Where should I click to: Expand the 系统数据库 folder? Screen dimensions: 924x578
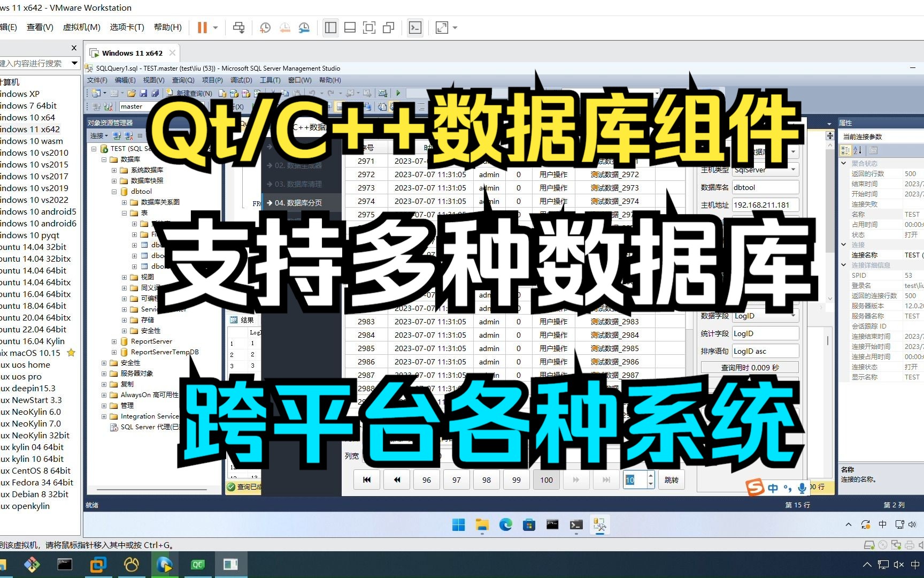114,170
